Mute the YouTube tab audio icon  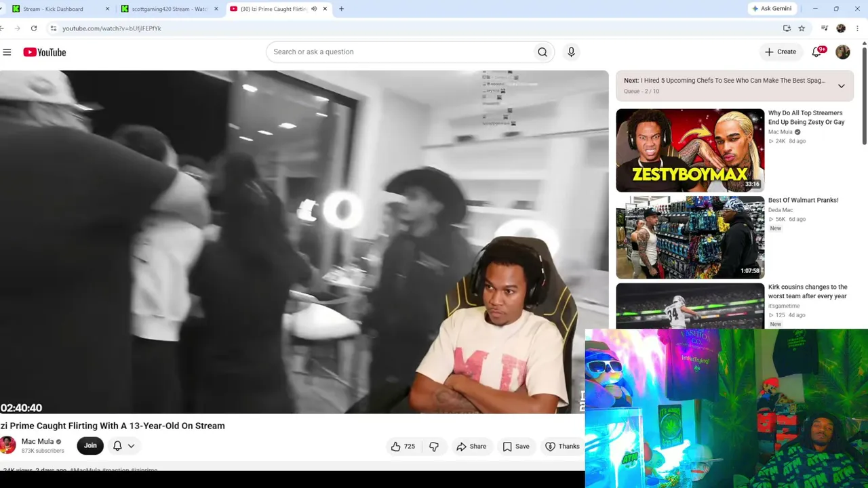click(x=314, y=9)
